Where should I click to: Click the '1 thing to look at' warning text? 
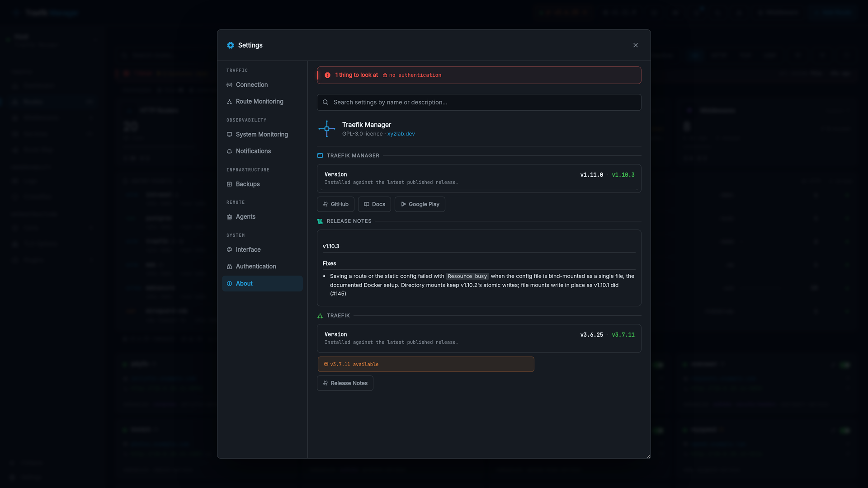357,75
